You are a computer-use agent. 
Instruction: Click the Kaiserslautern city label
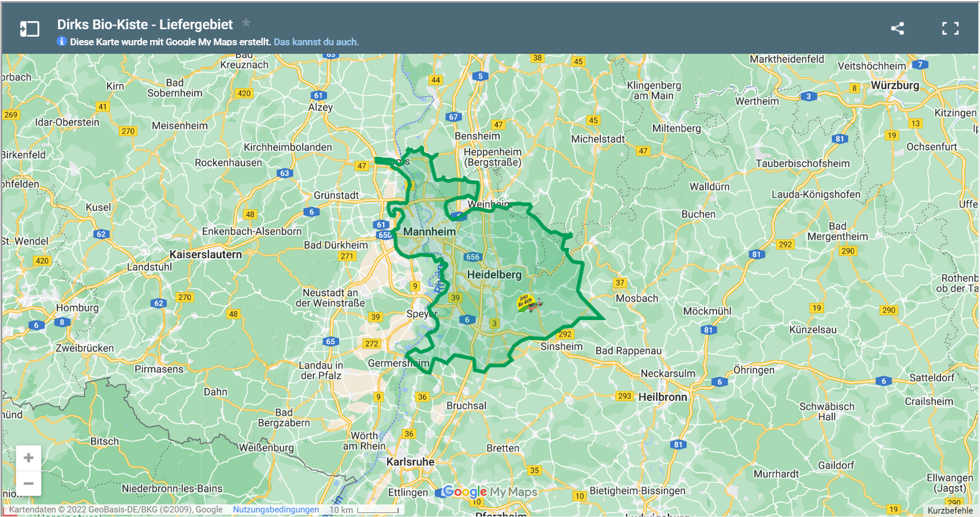click(x=206, y=254)
